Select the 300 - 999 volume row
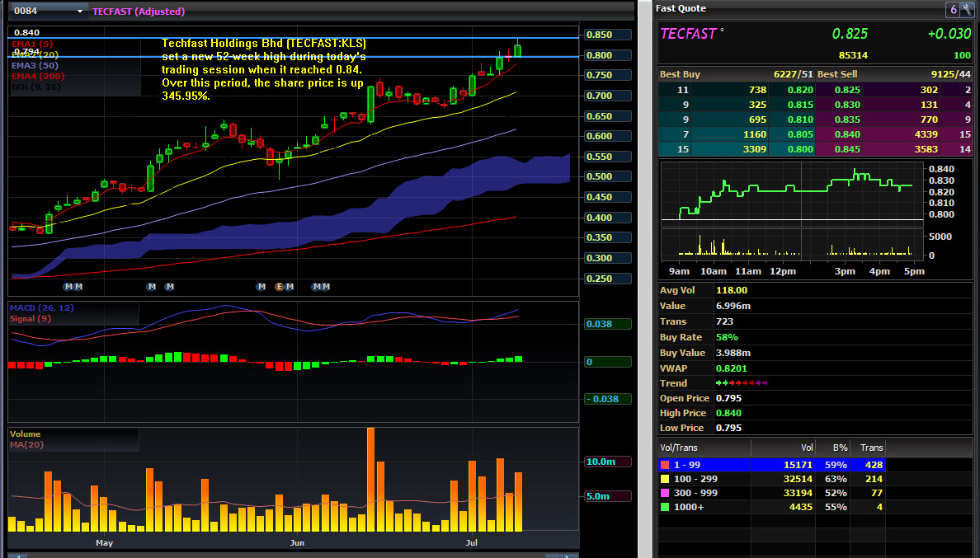The image size is (980, 558). click(772, 493)
